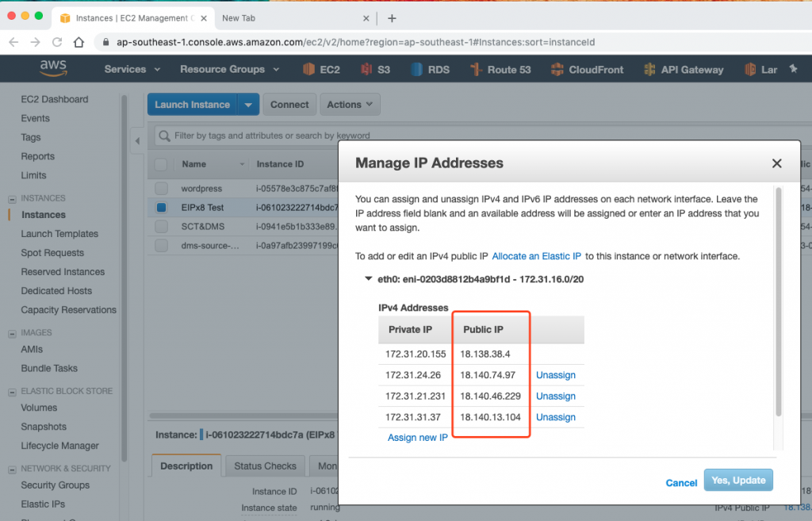
Task: Open the RDS service shortcut icon
Action: click(x=416, y=70)
